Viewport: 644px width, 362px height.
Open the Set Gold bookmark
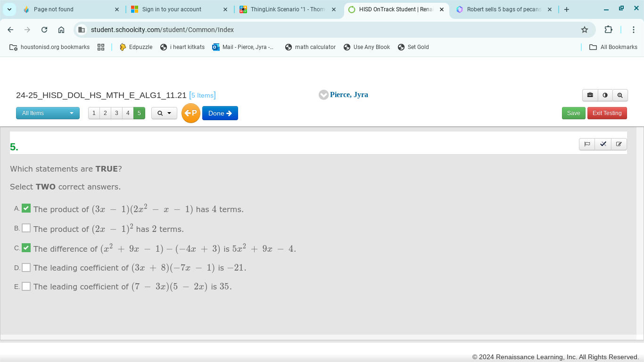(x=413, y=47)
